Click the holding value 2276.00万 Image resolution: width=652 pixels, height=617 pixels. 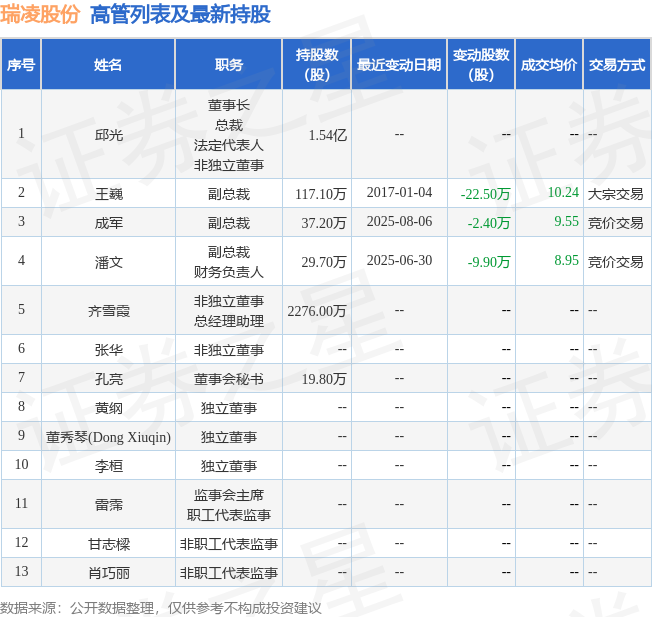point(317,311)
